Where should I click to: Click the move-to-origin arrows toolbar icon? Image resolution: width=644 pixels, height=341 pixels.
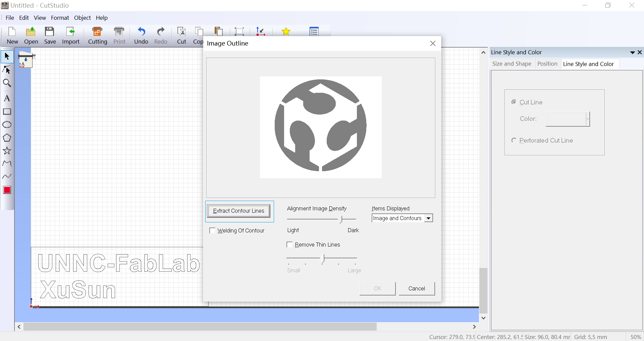point(260,31)
